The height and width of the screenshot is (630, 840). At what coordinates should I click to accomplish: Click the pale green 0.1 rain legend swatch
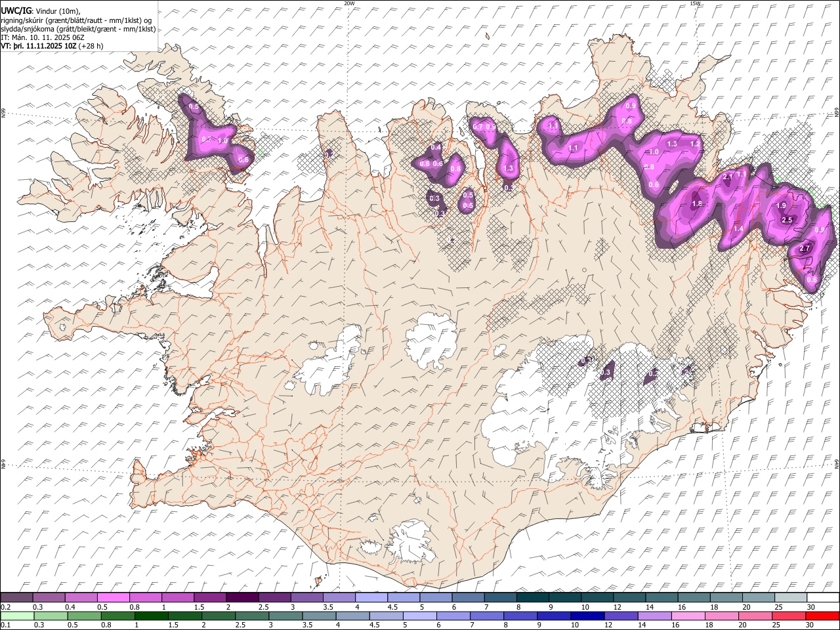coord(17,616)
